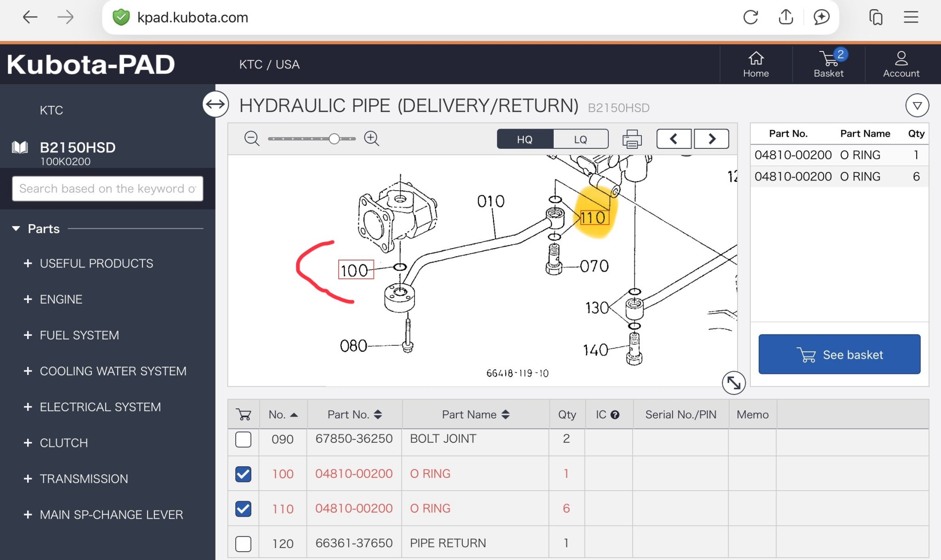Image resolution: width=941 pixels, height=560 pixels.
Task: Open the Basket cart icon
Action: point(828,63)
